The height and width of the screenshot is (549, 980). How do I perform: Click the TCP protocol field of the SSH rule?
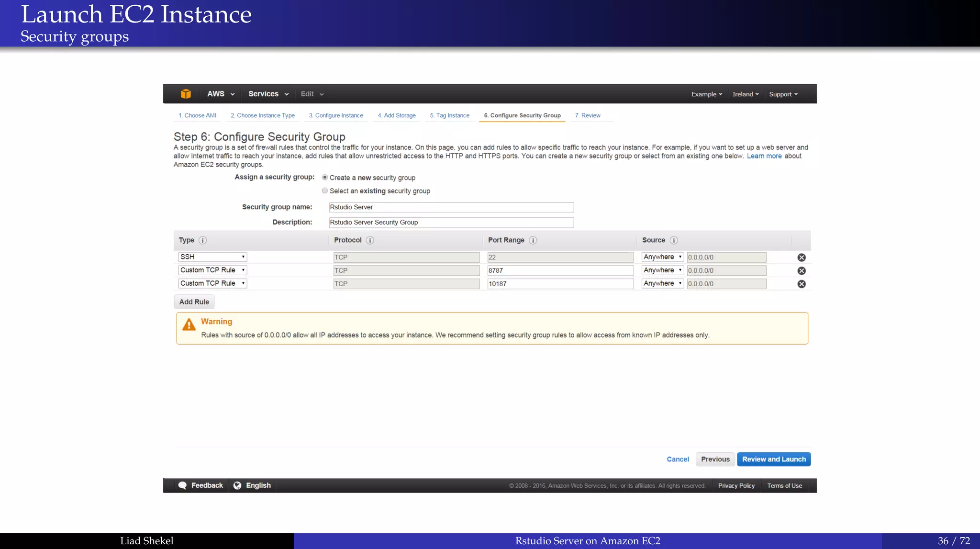406,258
